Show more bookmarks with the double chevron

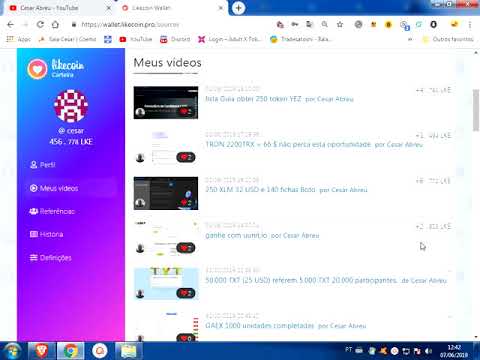pos(410,39)
